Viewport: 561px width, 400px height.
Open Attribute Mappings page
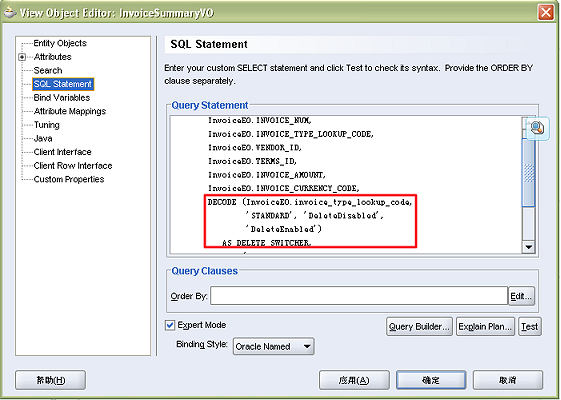[x=70, y=111]
